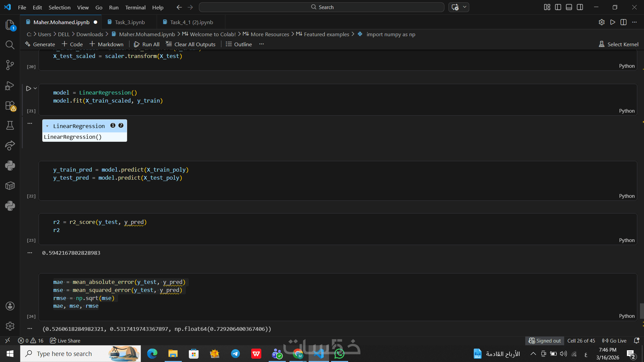Open the Copilot chat dropdown arrow
644x362 pixels.
[465, 7]
